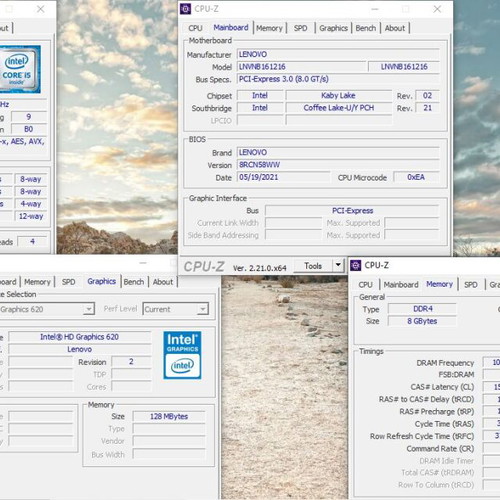This screenshot has width=500, height=500.
Task: Open the About tab in Mainboard window
Action: point(395,28)
